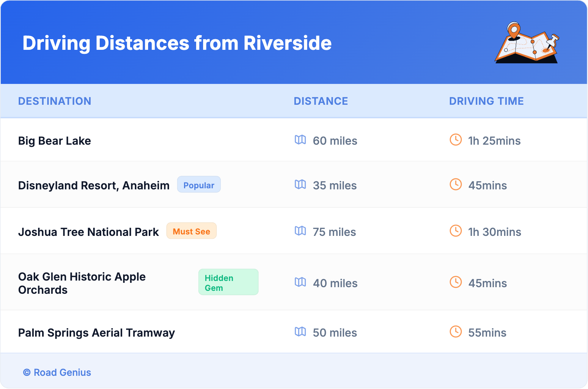Click the map icon beside 40 miles

[300, 282]
